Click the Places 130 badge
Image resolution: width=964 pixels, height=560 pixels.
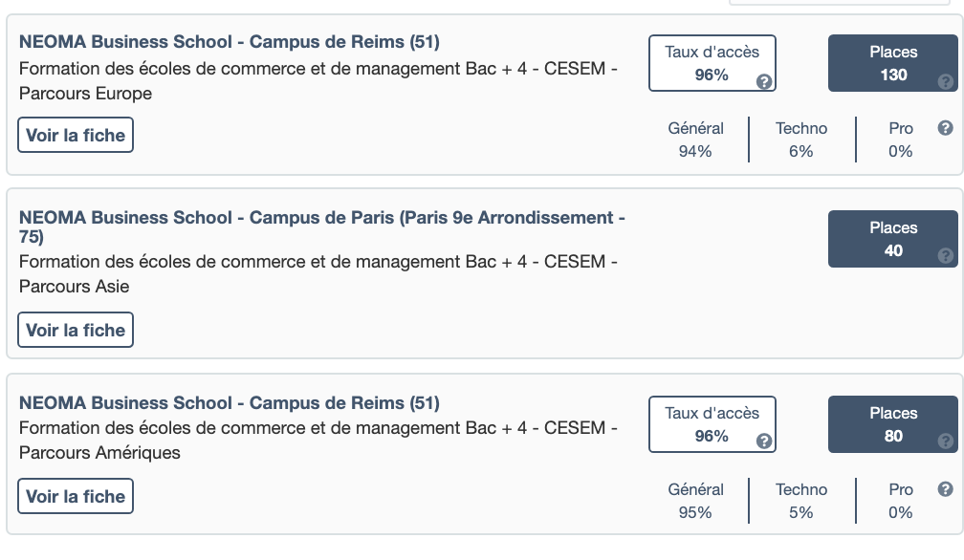[892, 63]
